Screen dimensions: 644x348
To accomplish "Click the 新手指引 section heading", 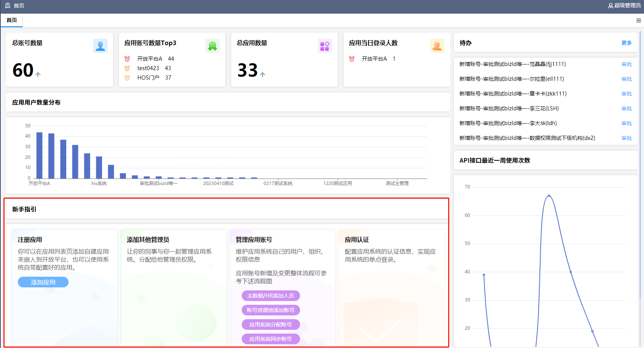I will click(x=24, y=209).
